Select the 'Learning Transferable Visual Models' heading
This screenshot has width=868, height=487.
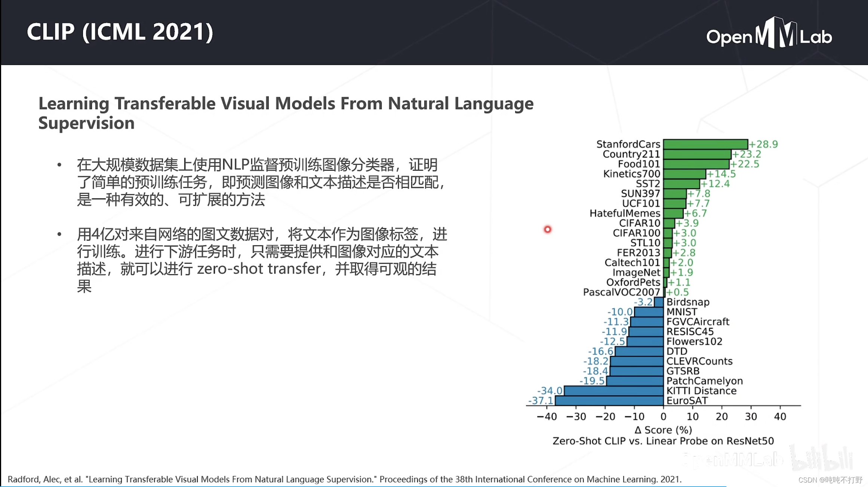pyautogui.click(x=286, y=113)
